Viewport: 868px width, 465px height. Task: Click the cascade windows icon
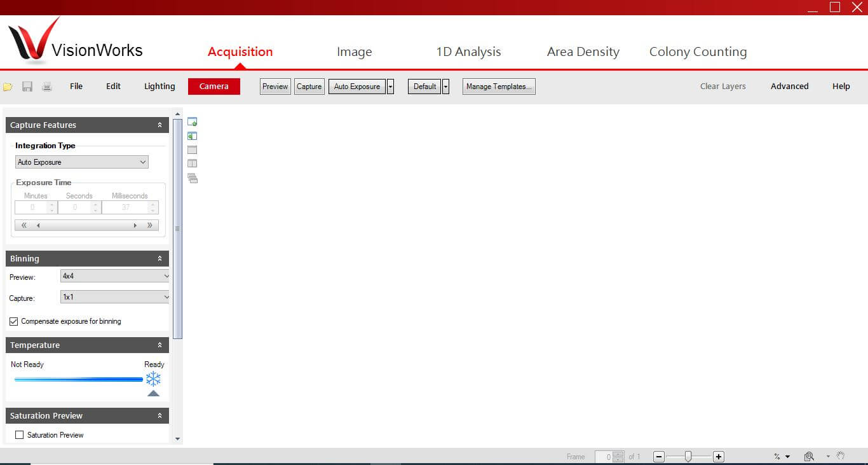(x=193, y=178)
